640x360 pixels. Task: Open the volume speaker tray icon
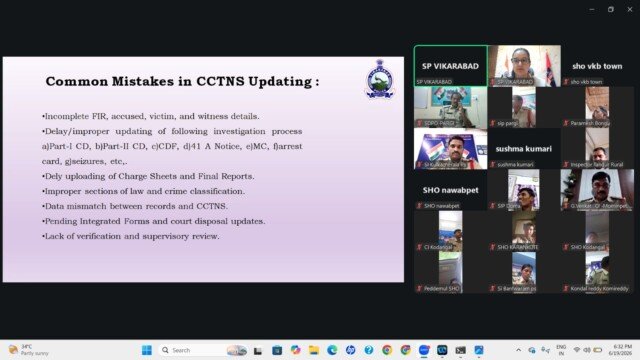[587, 350]
